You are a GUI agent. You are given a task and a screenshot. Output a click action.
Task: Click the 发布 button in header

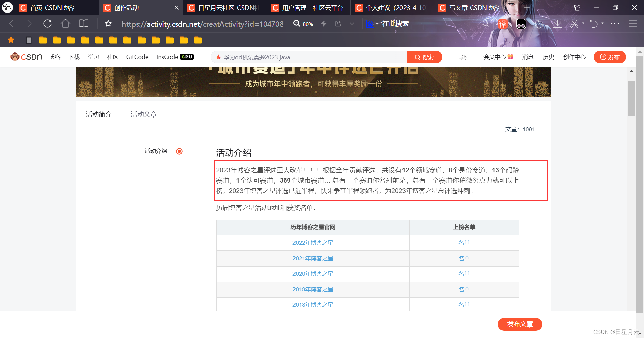point(609,57)
